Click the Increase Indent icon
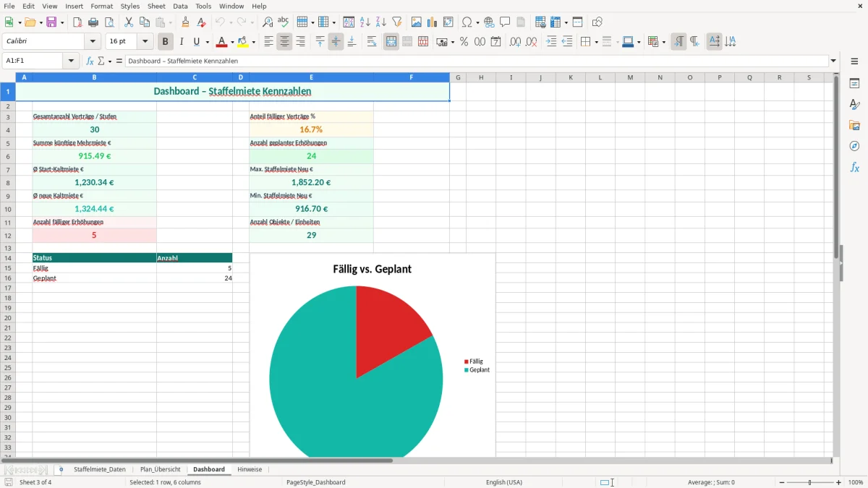The height and width of the screenshot is (488, 868). click(551, 42)
